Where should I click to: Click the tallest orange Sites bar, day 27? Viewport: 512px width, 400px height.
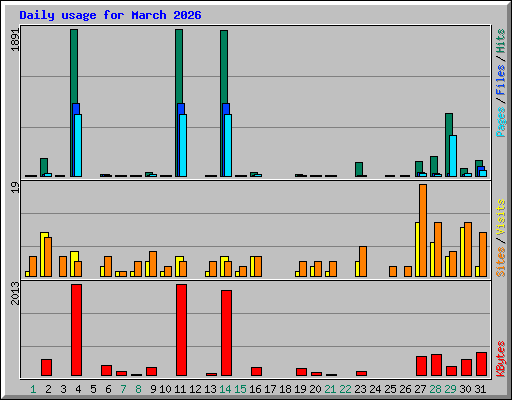[x=423, y=230]
